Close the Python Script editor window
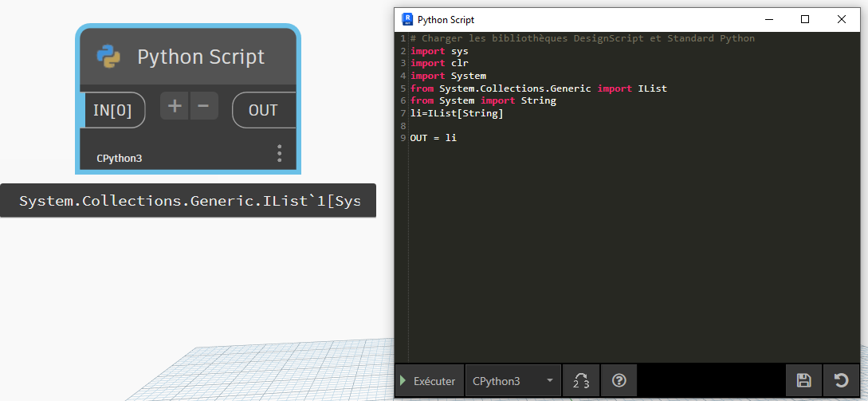This screenshot has height=401, width=868. (842, 19)
